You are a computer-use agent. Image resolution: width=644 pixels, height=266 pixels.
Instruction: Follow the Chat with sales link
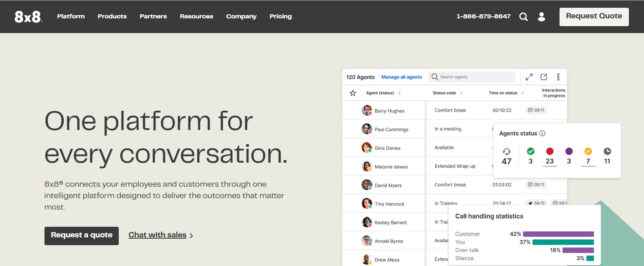158,235
